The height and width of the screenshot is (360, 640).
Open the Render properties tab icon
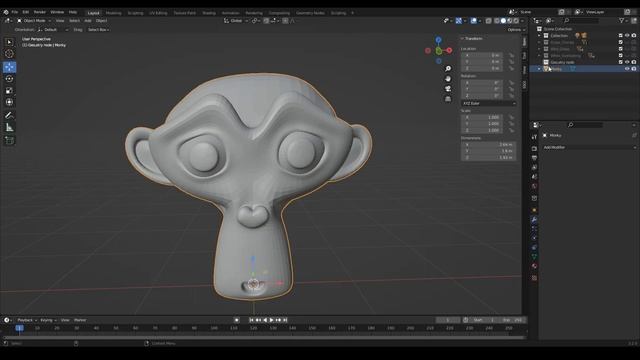tap(534, 149)
